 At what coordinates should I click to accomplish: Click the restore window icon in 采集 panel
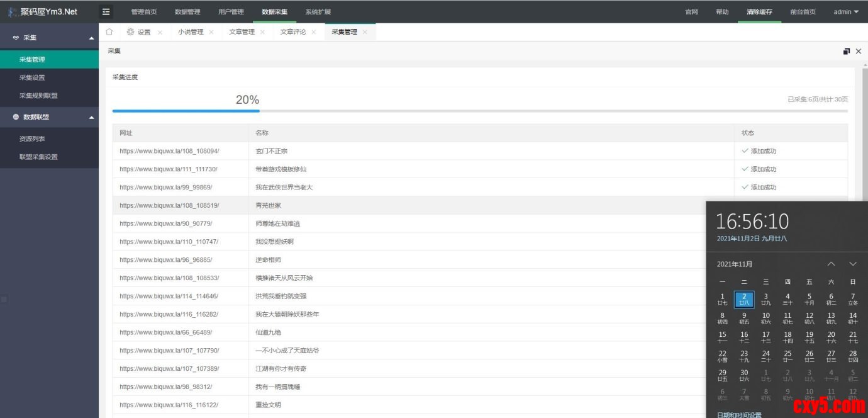pyautogui.click(x=847, y=51)
